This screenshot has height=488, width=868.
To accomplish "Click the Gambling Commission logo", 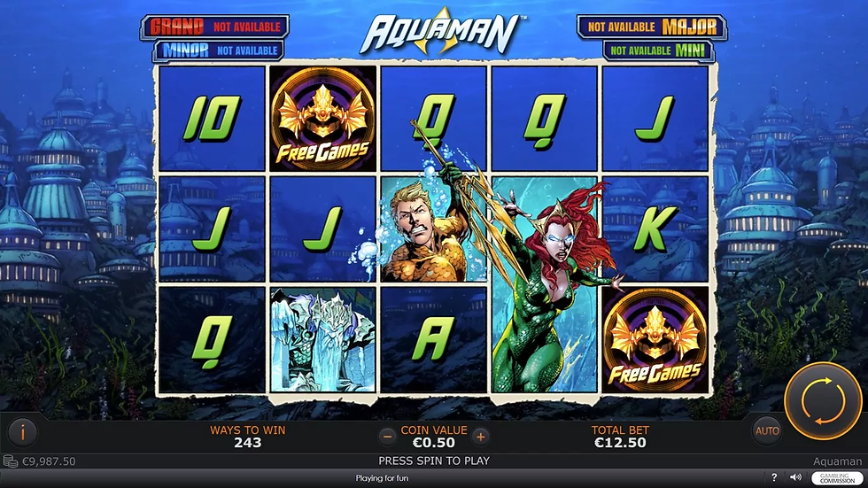I will coord(837,478).
